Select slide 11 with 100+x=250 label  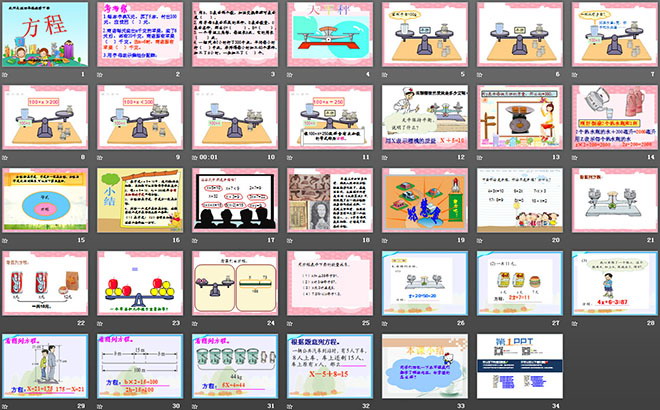[x=330, y=117]
